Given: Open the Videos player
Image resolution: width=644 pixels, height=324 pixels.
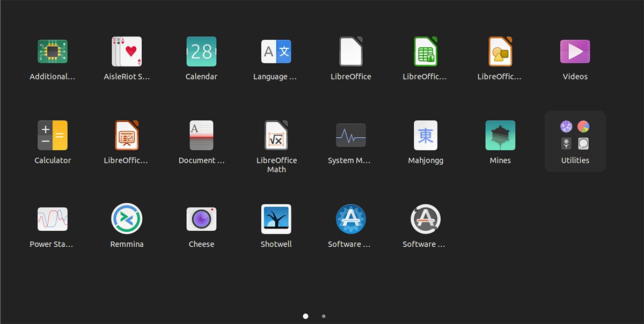Looking at the screenshot, I should point(575,52).
